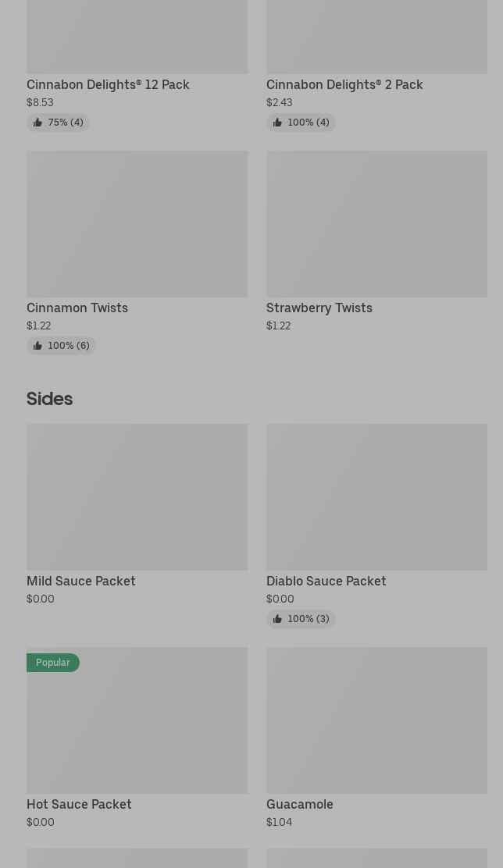503x868 pixels.
Task: Select the Hot Sauce Packet title
Action: click(79, 804)
